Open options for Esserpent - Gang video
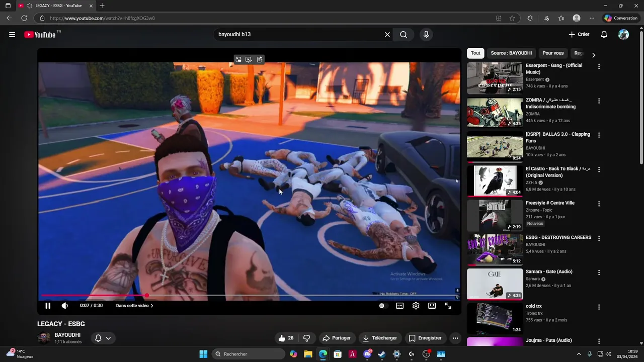Screen dimensions: 644x362 pyautogui.click(x=599, y=66)
